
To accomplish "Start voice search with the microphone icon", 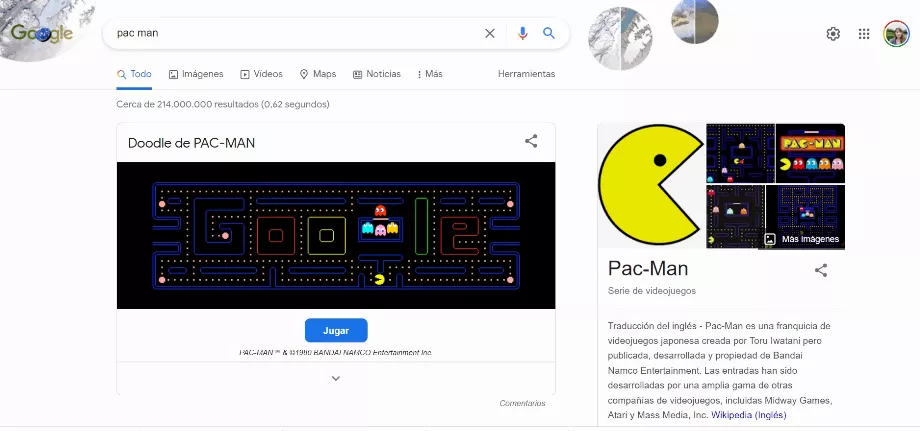I will (522, 33).
